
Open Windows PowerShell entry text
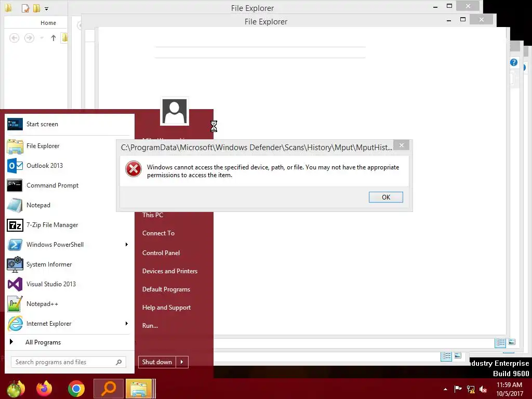coord(55,245)
